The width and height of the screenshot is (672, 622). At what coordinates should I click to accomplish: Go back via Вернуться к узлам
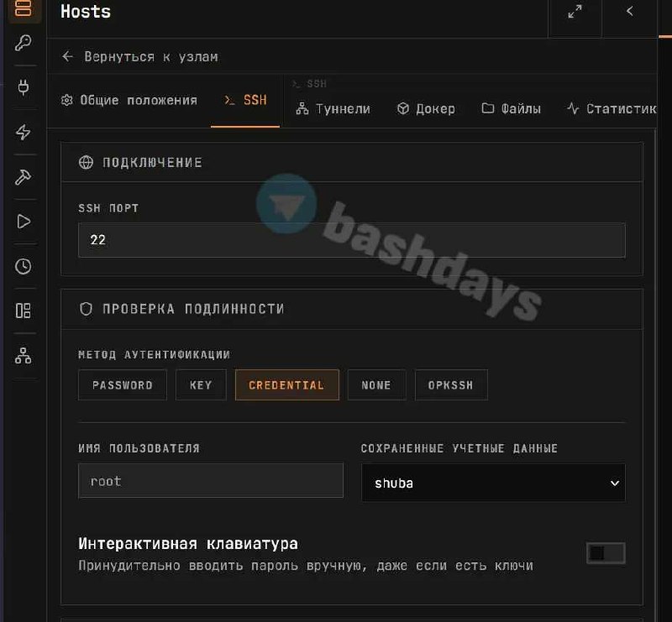coord(140,56)
